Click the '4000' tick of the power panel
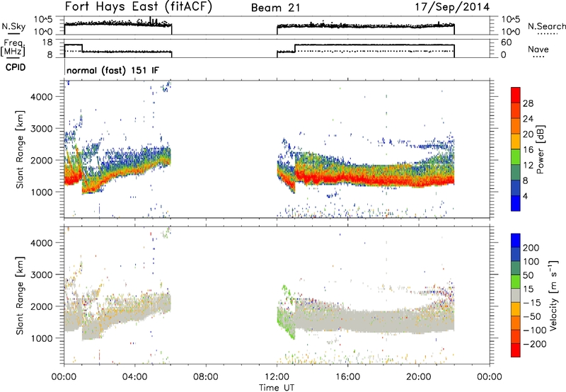Image resolution: width=566 pixels, height=392 pixels. coord(41,97)
